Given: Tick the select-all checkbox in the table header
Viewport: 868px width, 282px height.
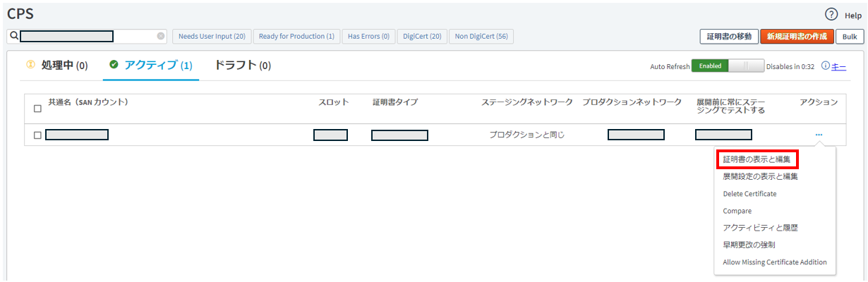Looking at the screenshot, I should [38, 109].
